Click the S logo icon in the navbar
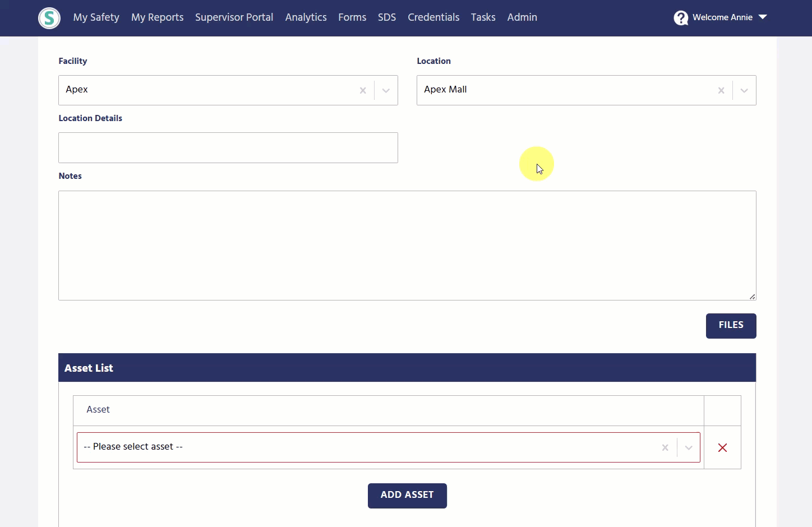The width and height of the screenshot is (812, 527). pos(49,17)
